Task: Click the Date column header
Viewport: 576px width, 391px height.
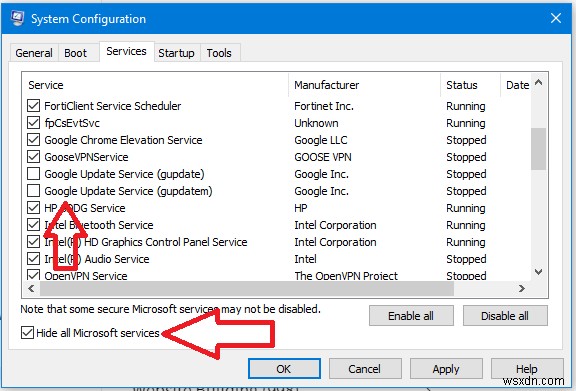Action: (516, 85)
